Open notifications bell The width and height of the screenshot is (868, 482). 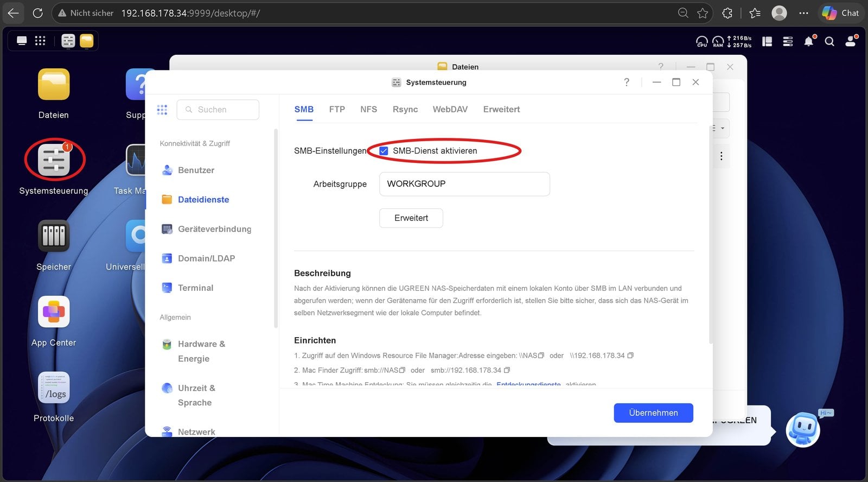[x=809, y=41]
